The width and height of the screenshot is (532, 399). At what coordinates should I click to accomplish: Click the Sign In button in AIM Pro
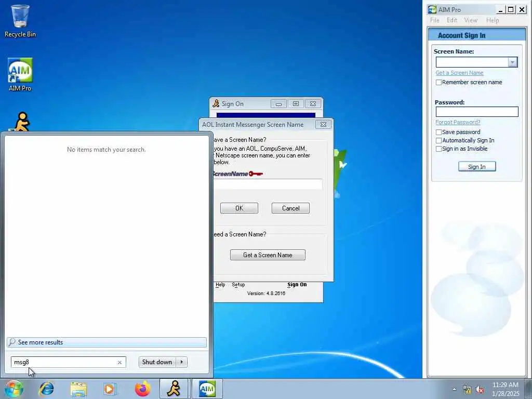(477, 167)
